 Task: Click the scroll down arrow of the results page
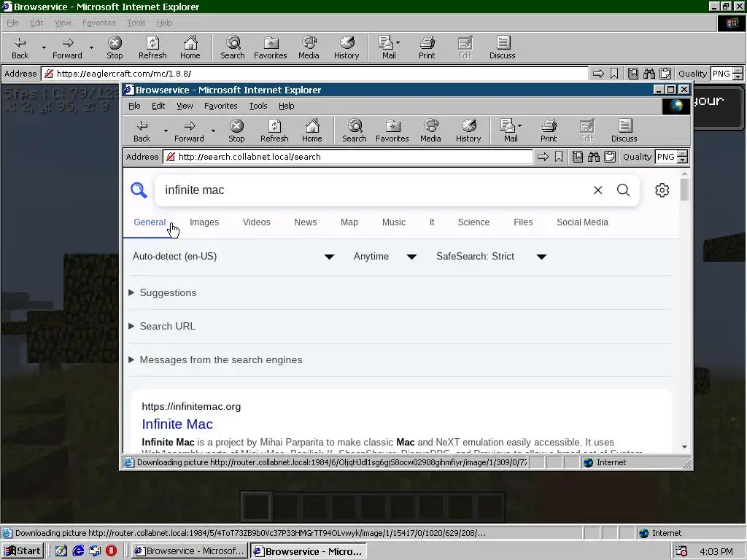[x=684, y=447]
